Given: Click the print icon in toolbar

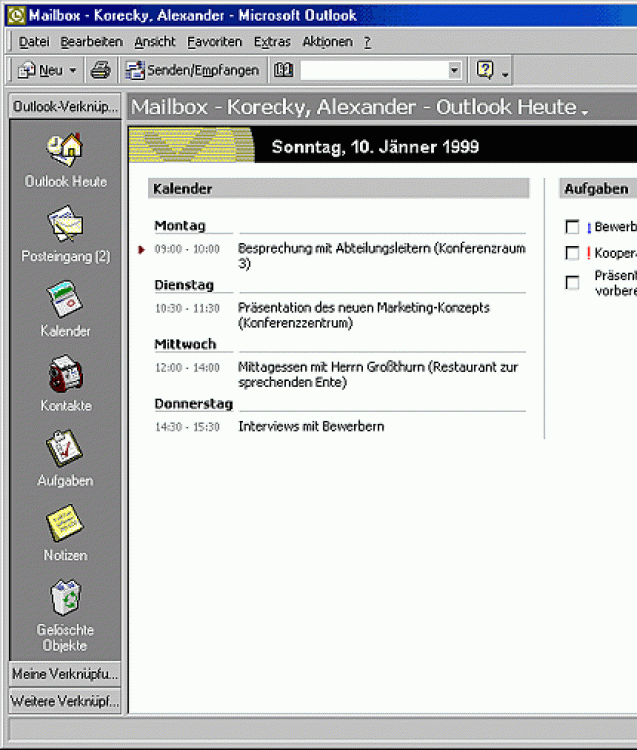Looking at the screenshot, I should coord(100,70).
